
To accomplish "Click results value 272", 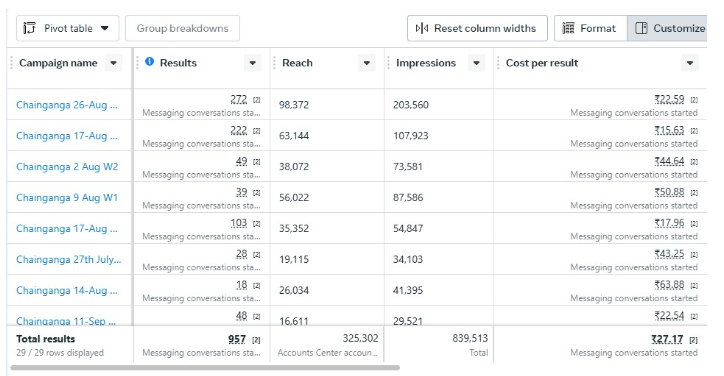I will 239,99.
